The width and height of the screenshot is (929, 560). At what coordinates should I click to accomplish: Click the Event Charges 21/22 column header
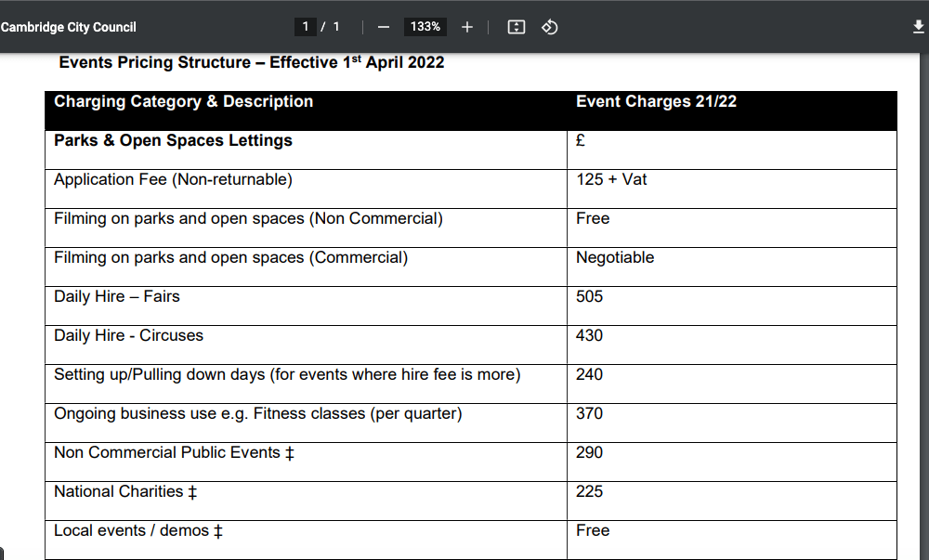coord(656,102)
